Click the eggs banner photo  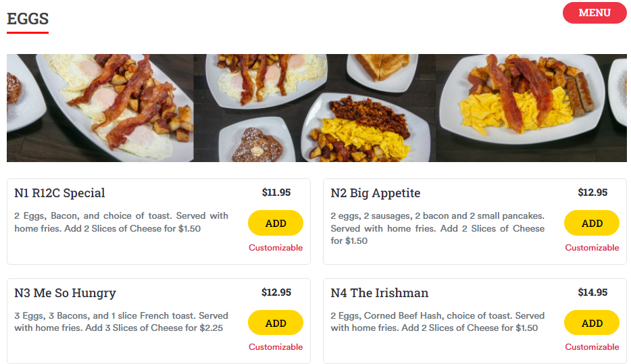point(316,108)
